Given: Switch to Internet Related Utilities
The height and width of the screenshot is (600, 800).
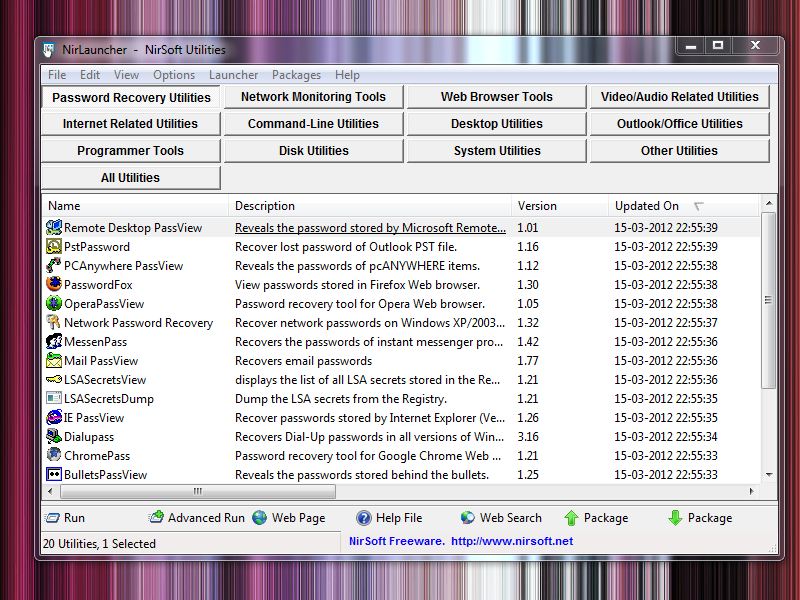Looking at the screenshot, I should (131, 124).
